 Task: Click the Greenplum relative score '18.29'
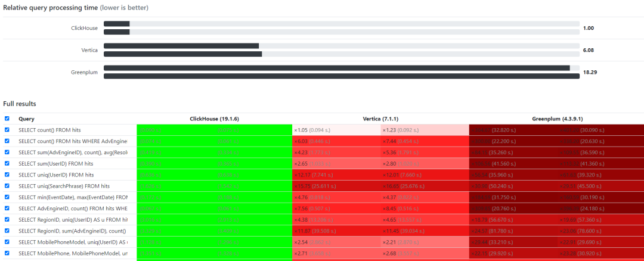click(590, 72)
